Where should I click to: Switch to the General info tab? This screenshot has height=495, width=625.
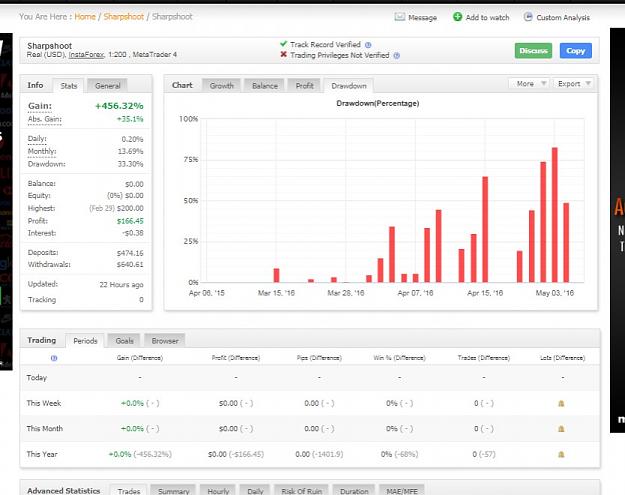click(x=108, y=86)
